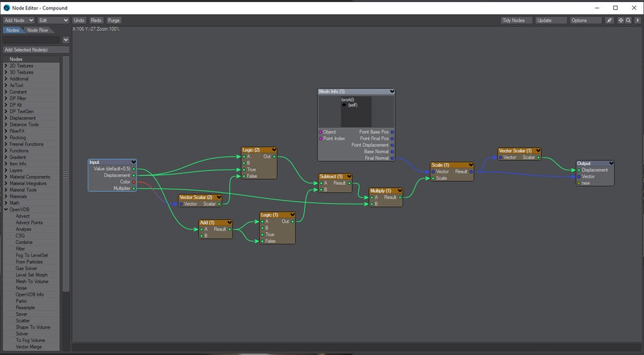Image resolution: width=644 pixels, height=355 pixels.
Task: Click the green Result output dot on Subtract (1)
Action: point(350,183)
